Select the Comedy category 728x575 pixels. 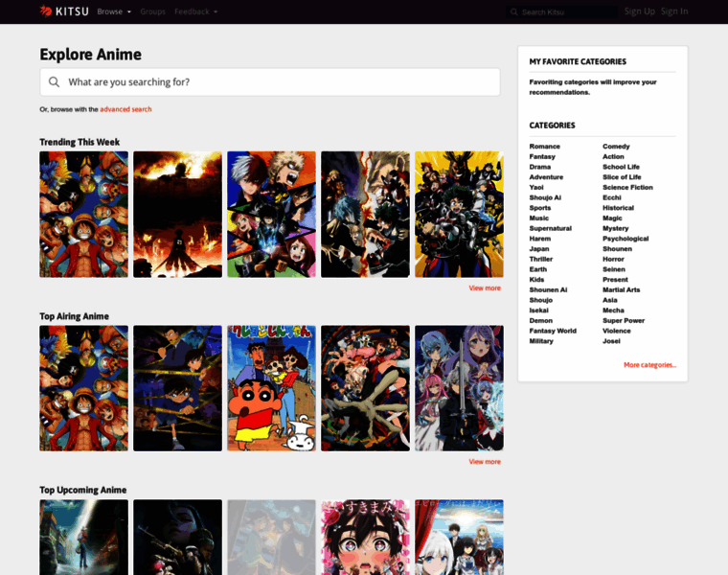tap(616, 147)
